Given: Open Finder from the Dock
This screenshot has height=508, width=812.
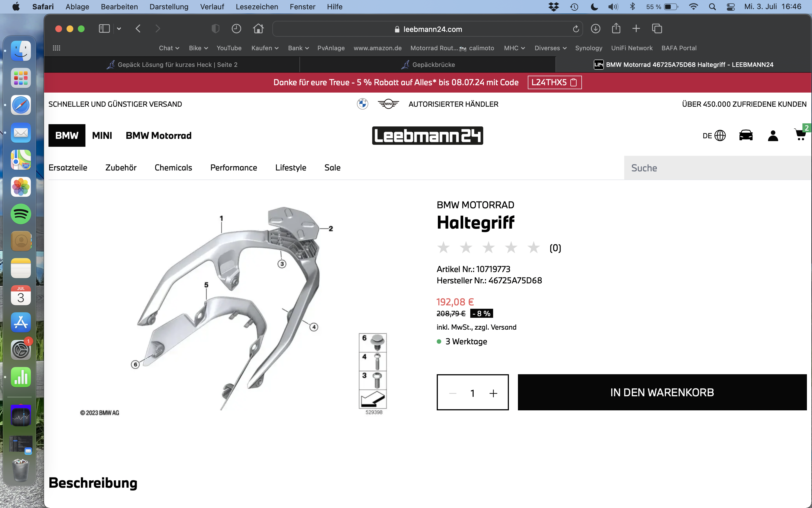Looking at the screenshot, I should coord(21,51).
